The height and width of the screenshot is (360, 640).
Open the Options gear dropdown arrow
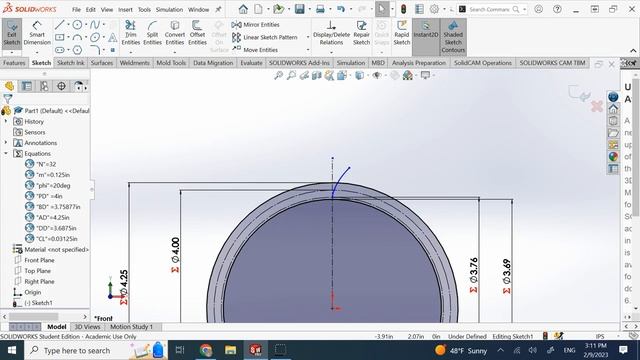pos(444,9)
